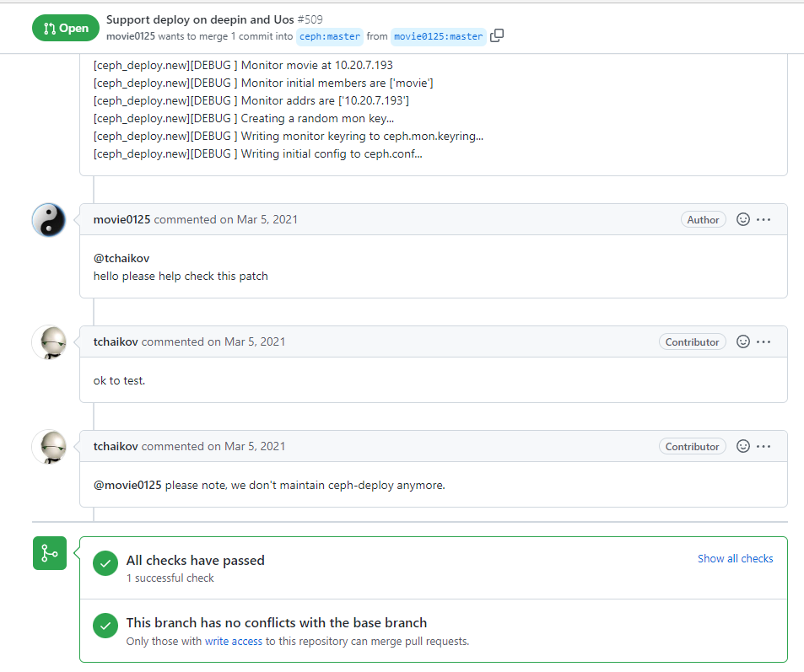The width and height of the screenshot is (804, 672).
Task: Add reaction to 'ok to test' comment
Action: (743, 341)
